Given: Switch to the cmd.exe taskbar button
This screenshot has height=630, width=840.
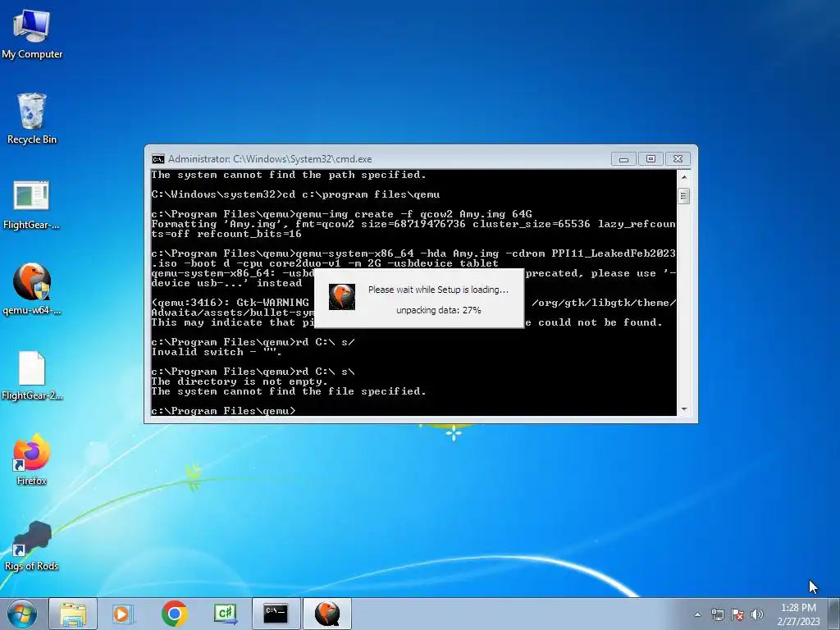Looking at the screenshot, I should tap(276, 614).
